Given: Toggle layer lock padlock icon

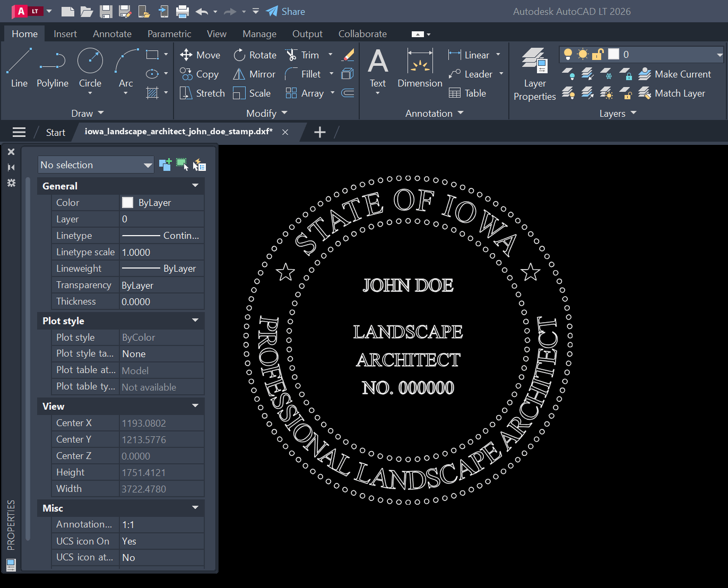Looking at the screenshot, I should 598,54.
